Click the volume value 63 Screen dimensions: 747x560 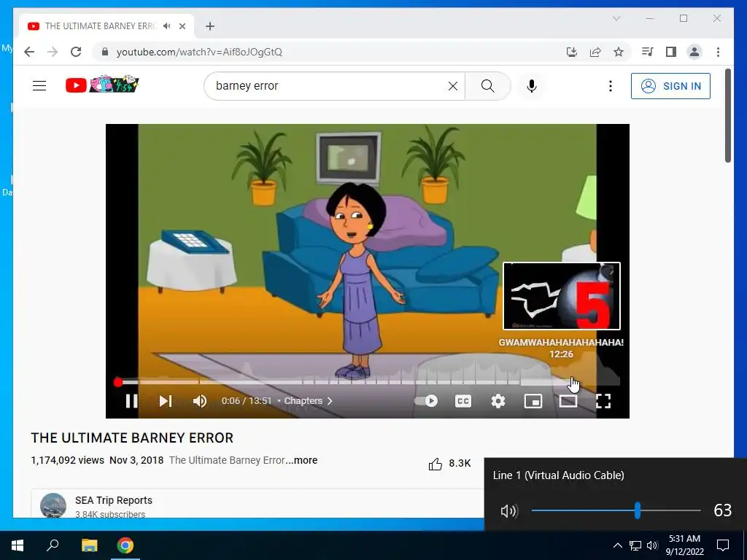pyautogui.click(x=723, y=510)
